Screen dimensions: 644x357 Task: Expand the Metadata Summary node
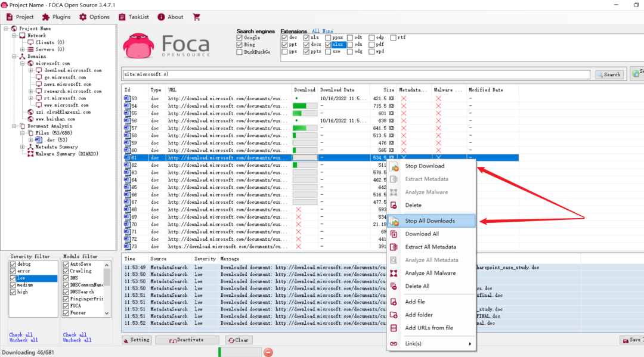click(x=23, y=147)
